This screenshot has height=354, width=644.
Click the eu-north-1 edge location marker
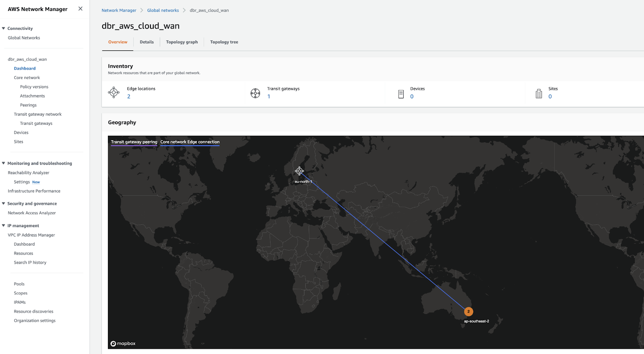(299, 171)
